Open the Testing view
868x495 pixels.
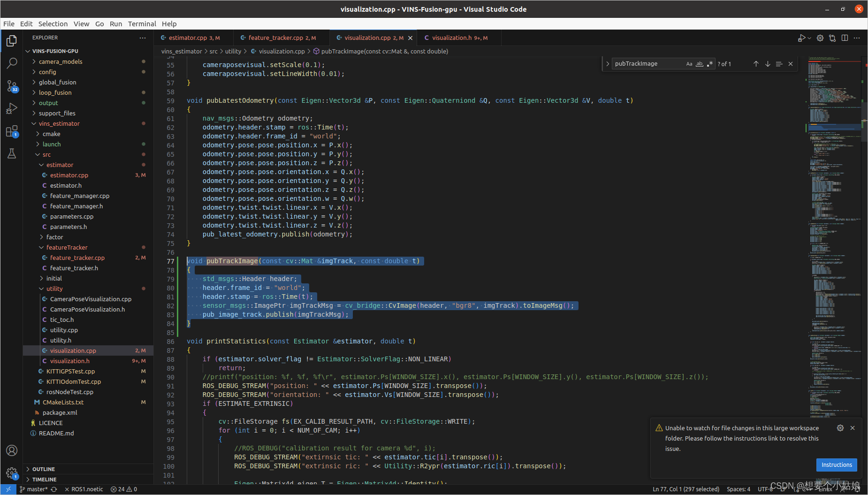click(12, 153)
